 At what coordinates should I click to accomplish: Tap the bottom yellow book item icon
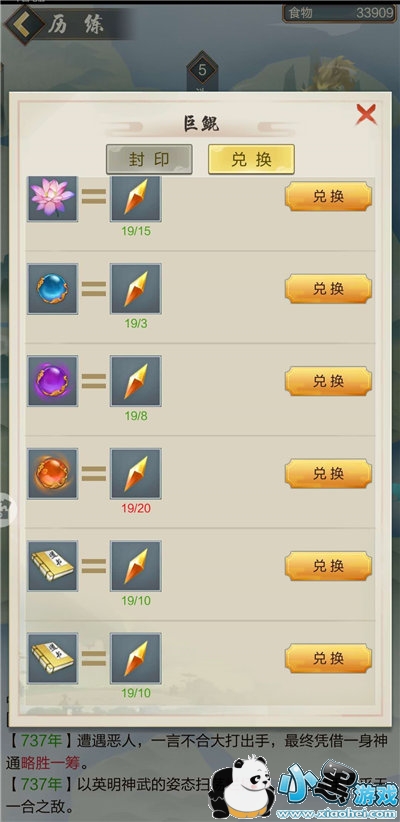tap(52, 658)
